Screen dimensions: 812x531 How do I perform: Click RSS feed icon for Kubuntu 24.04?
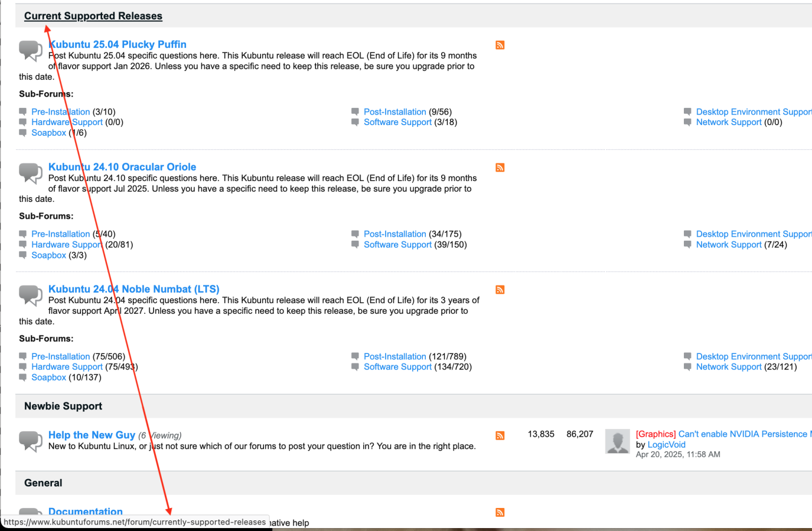tap(500, 290)
